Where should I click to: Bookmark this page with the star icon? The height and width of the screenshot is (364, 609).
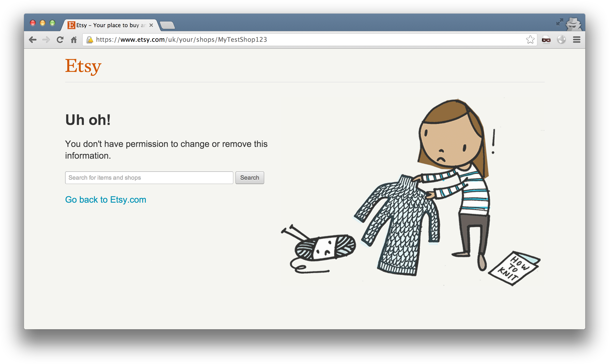(530, 40)
